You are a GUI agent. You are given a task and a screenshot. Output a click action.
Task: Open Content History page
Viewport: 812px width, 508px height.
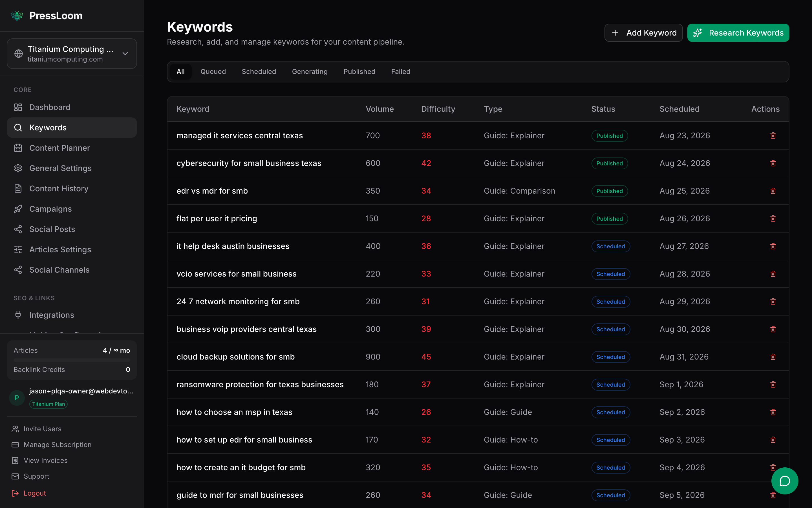click(72, 189)
